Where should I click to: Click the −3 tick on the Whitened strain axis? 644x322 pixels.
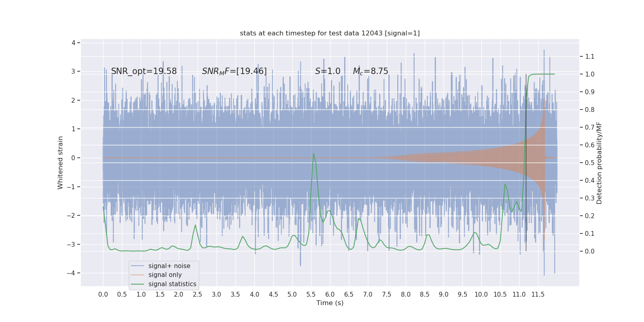[x=71, y=244]
